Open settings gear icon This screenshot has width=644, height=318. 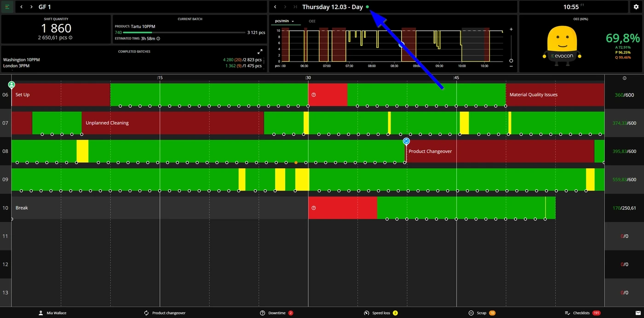point(636,7)
